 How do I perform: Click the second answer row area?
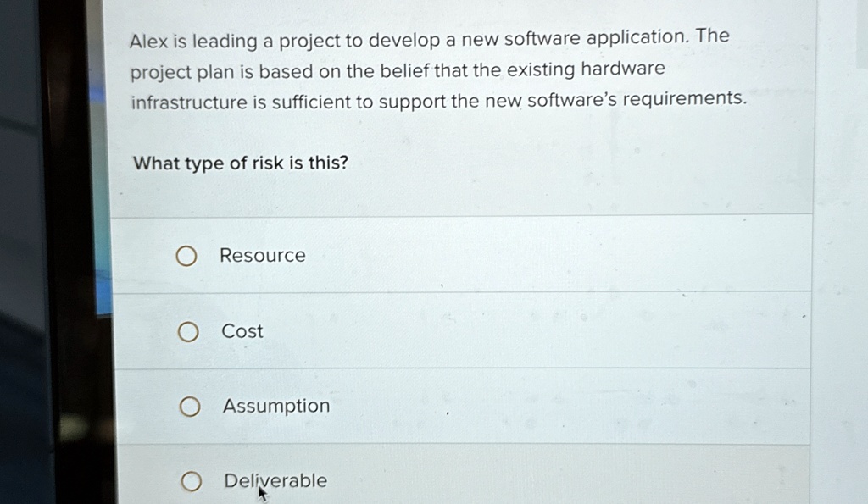(466, 331)
